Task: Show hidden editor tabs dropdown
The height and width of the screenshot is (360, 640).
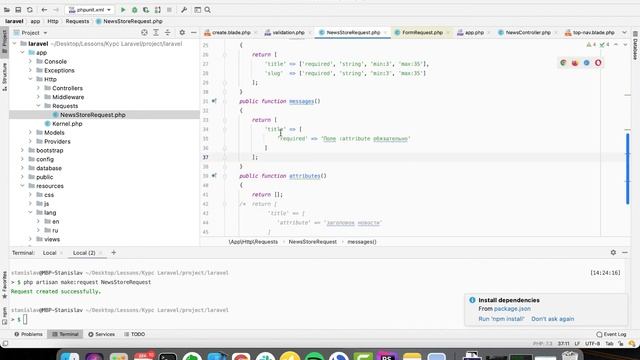Action: pyautogui.click(x=624, y=33)
